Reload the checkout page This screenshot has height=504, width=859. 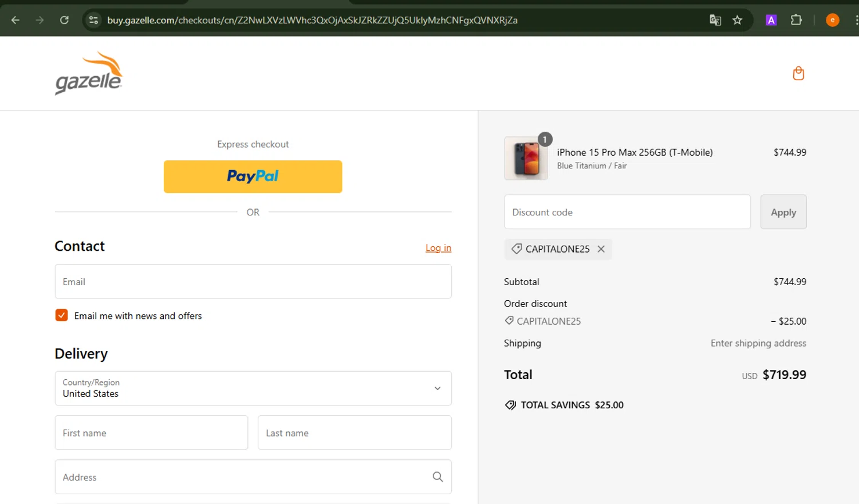(64, 20)
